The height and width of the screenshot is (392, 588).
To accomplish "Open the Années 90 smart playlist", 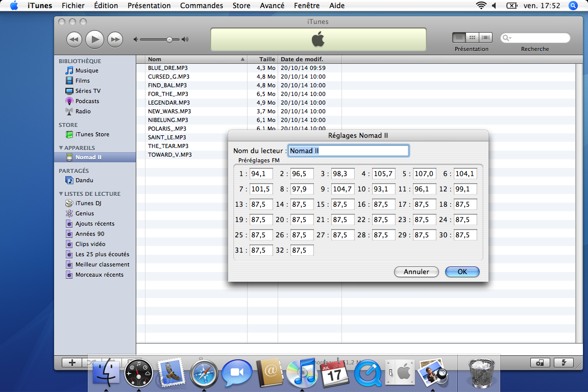I will [x=90, y=234].
